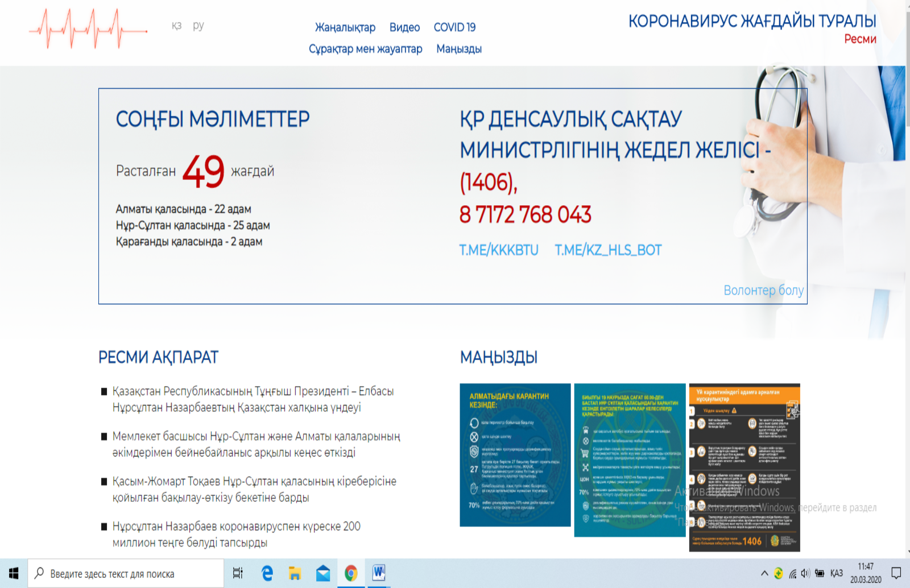Click the Волонтер болу link

point(763,291)
